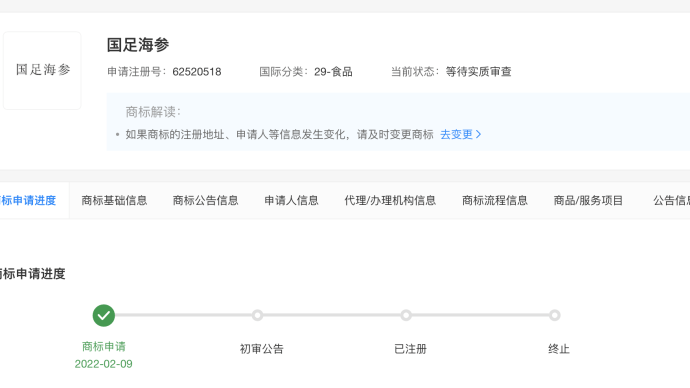
Task: Open the 商标公告信息 tab
Action: (x=206, y=201)
